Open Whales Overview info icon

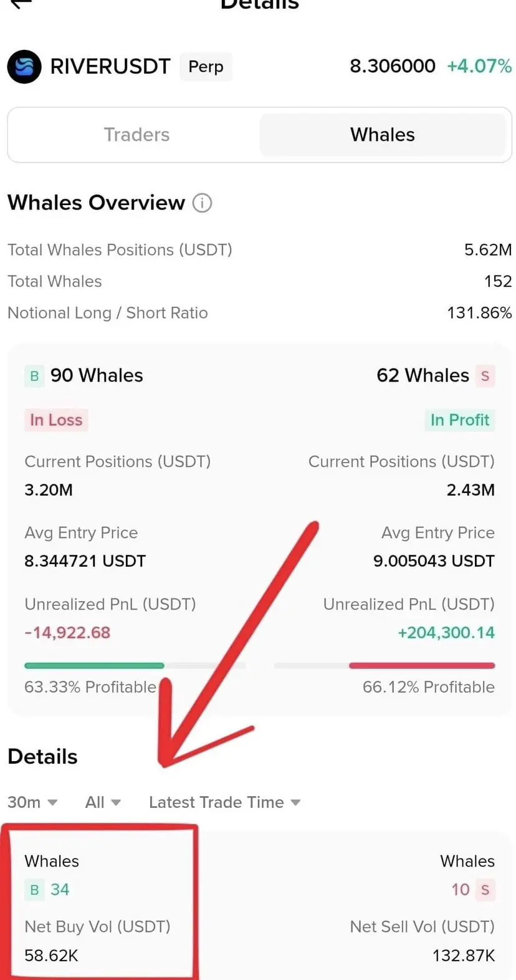click(202, 203)
